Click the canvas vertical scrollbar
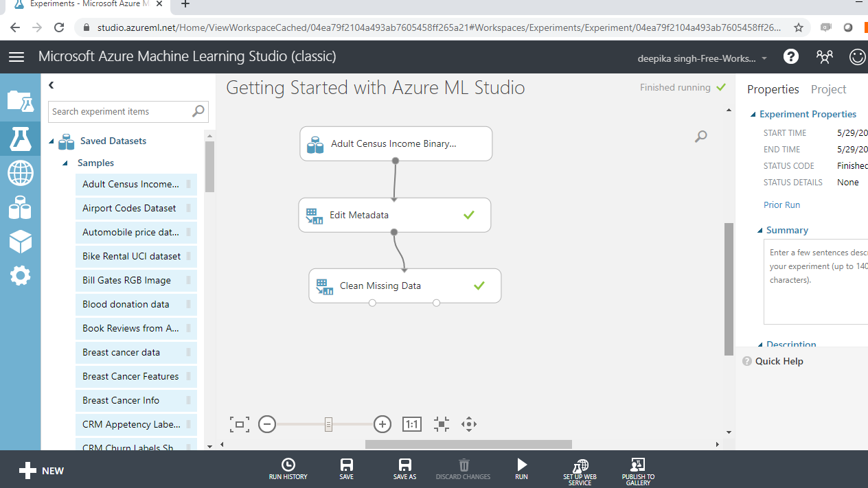 tap(729, 289)
